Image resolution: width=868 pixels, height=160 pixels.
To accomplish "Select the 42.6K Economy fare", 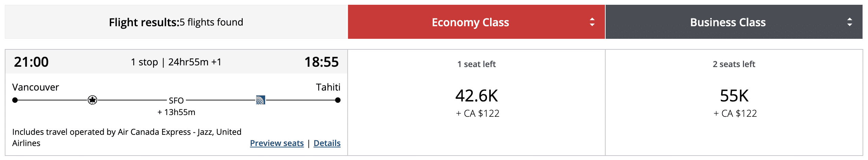I will point(476,96).
